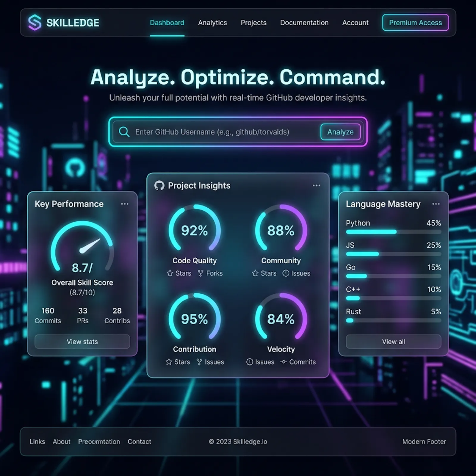This screenshot has height=476, width=476.
Task: Open Links in footer
Action: [x=37, y=441]
